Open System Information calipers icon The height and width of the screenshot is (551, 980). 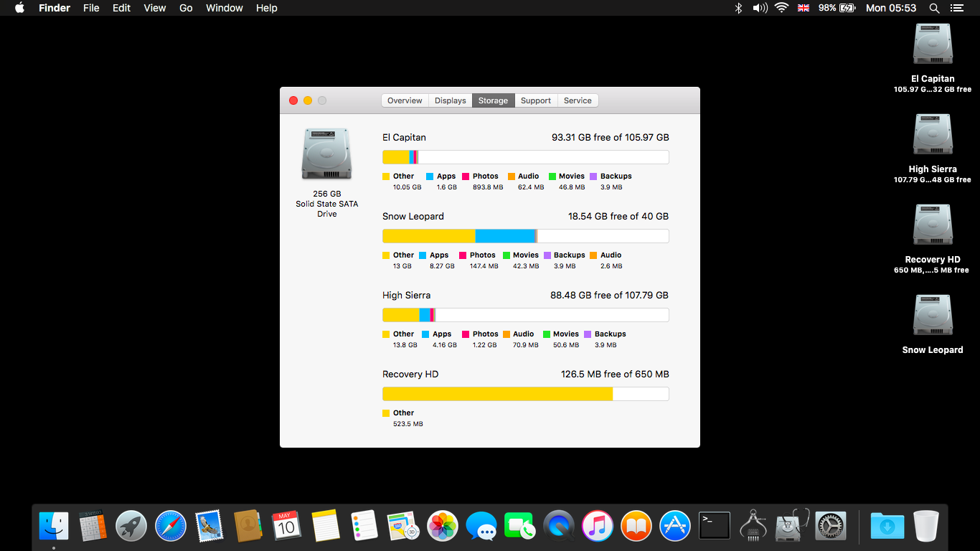(753, 526)
